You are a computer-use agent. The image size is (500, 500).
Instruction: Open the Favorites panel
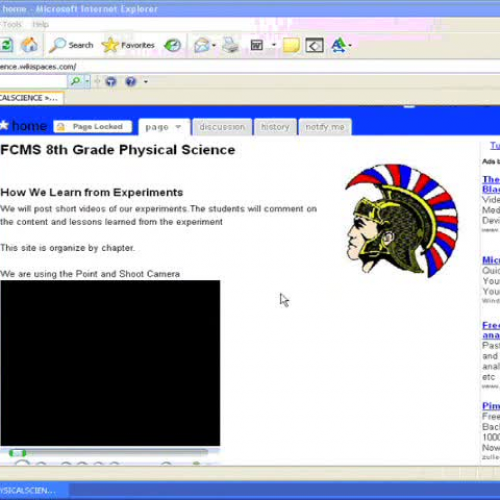128,45
